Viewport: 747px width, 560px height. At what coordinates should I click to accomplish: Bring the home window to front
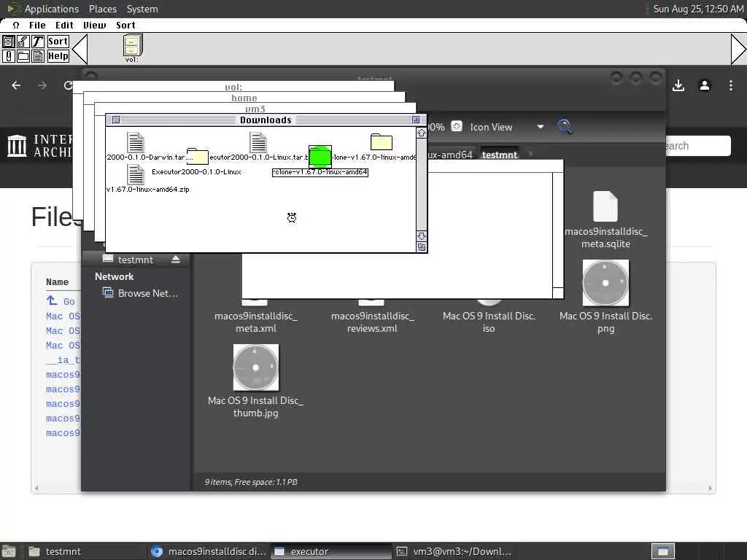(244, 98)
